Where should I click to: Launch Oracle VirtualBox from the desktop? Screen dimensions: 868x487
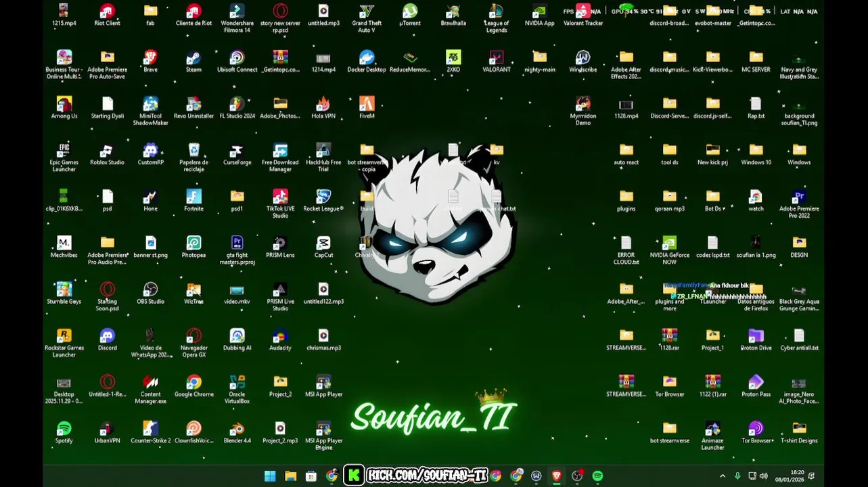pos(237,390)
